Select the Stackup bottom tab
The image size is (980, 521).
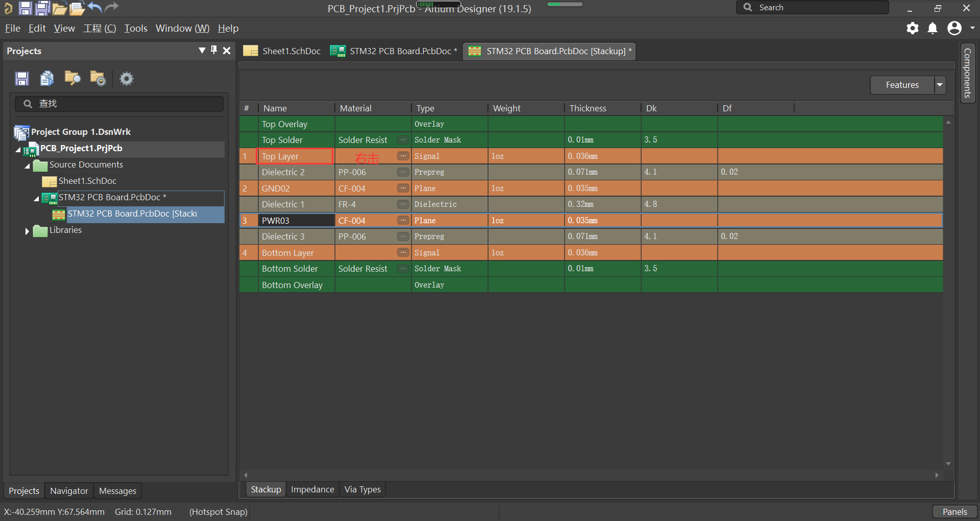[x=266, y=489]
